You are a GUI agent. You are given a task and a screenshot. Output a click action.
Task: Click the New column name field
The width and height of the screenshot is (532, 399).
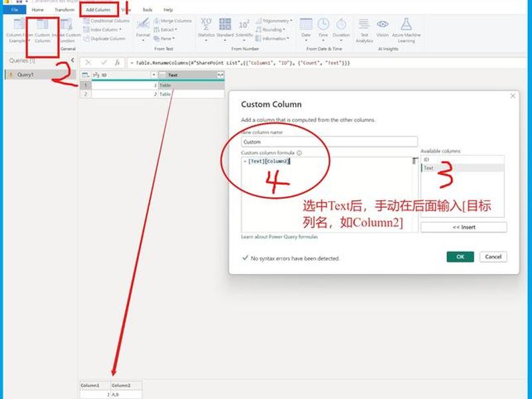[x=329, y=142]
